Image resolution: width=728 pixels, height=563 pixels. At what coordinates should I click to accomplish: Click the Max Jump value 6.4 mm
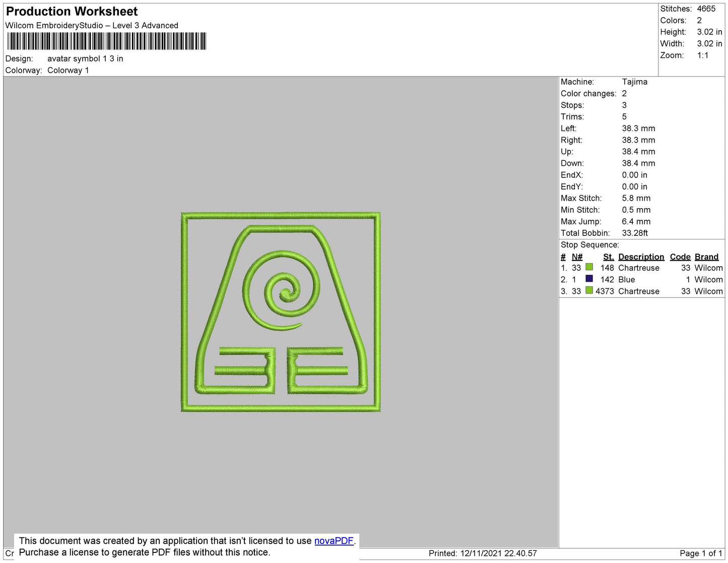pyautogui.click(x=636, y=221)
